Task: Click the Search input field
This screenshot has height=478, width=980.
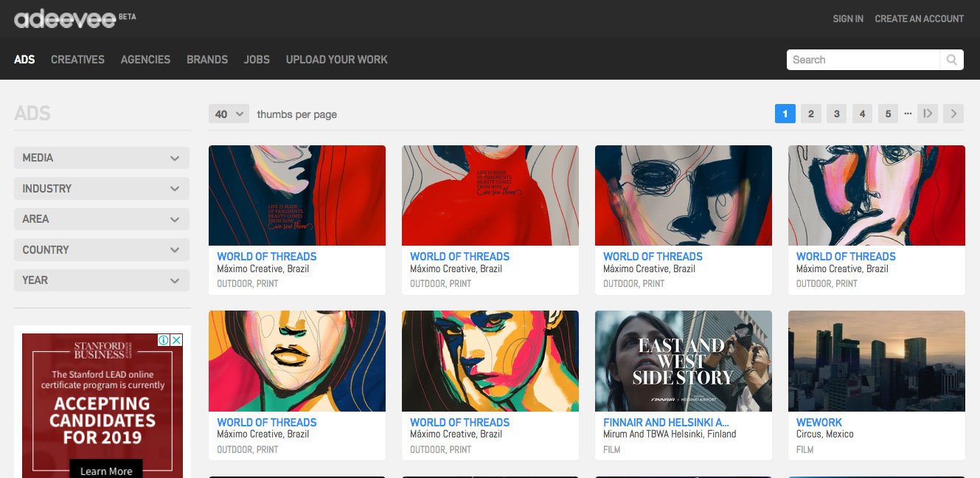Action: point(863,60)
